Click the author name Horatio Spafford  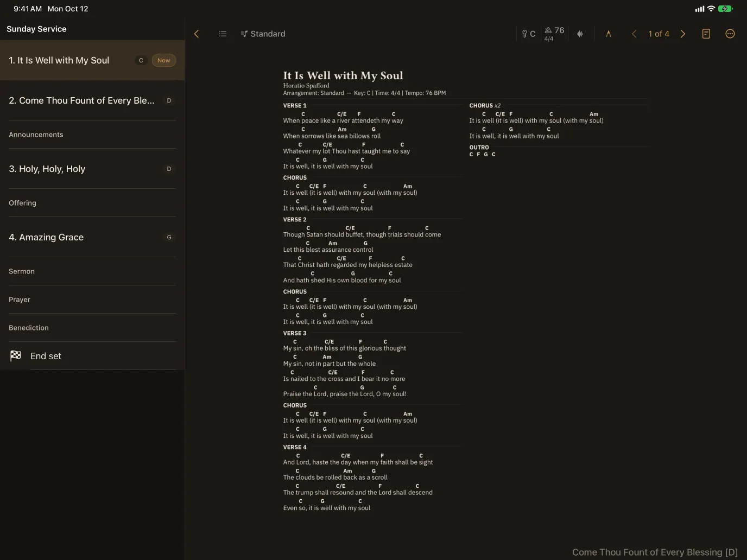306,86
